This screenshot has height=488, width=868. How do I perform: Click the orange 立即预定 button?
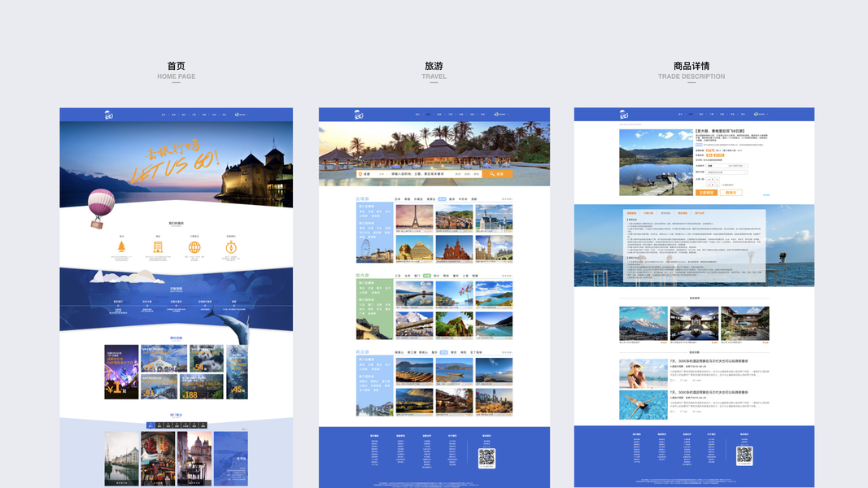pos(706,193)
